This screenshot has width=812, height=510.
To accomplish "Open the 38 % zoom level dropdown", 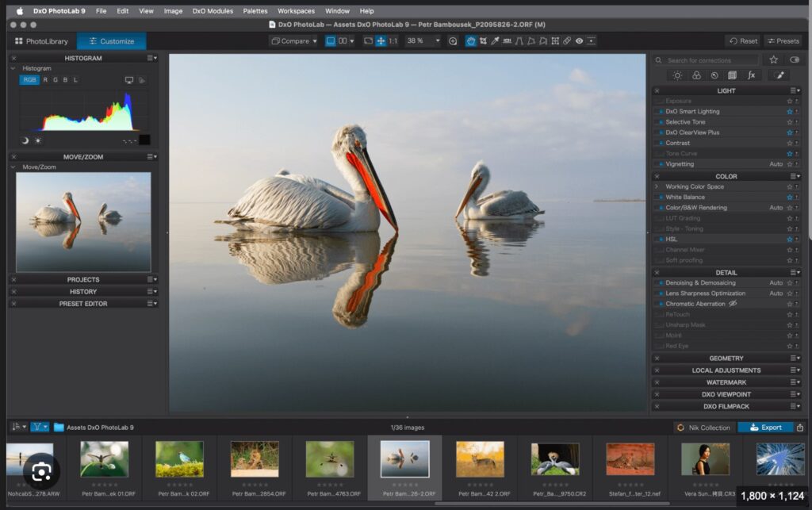I will [422, 41].
